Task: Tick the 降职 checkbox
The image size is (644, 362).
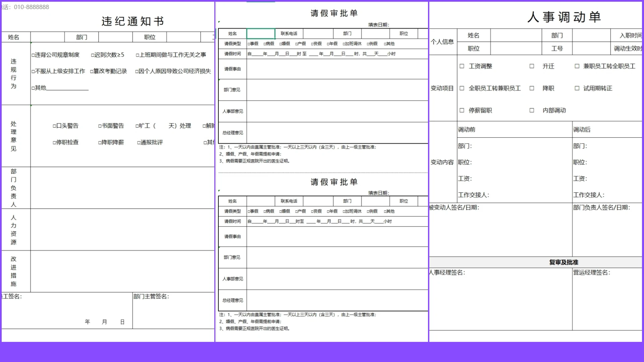Action: 532,88
